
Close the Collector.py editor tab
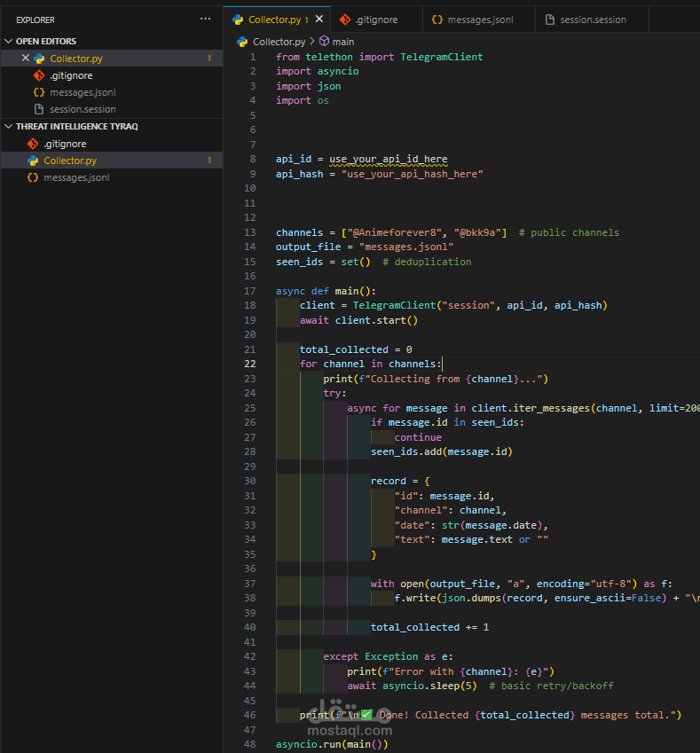tap(319, 20)
